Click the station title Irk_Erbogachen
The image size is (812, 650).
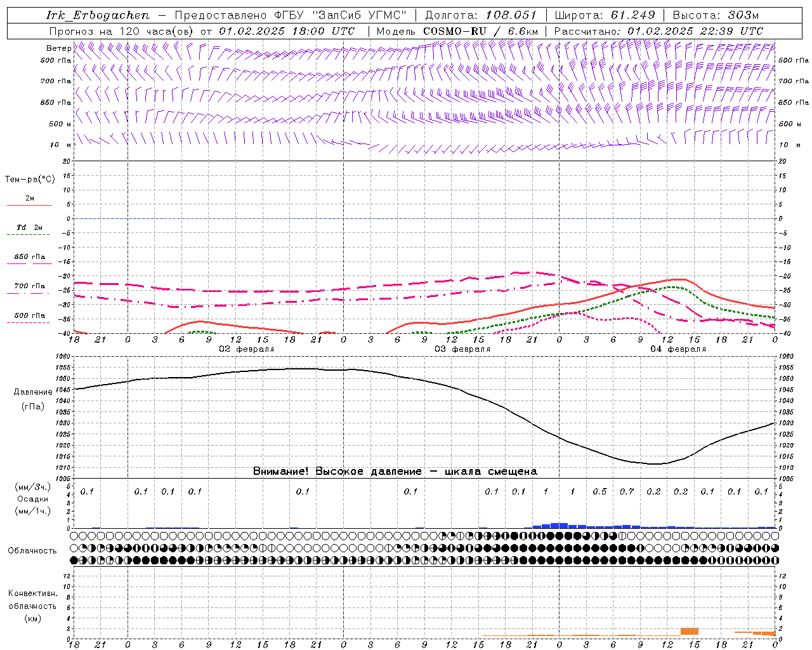(x=98, y=15)
